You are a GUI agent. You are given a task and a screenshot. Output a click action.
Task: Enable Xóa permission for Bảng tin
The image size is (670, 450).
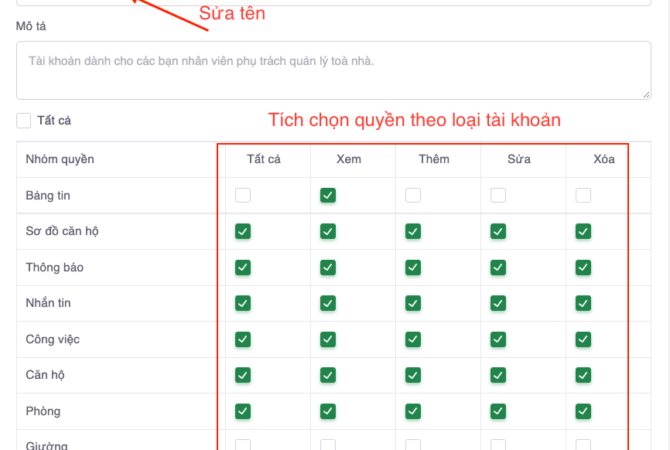click(x=583, y=196)
